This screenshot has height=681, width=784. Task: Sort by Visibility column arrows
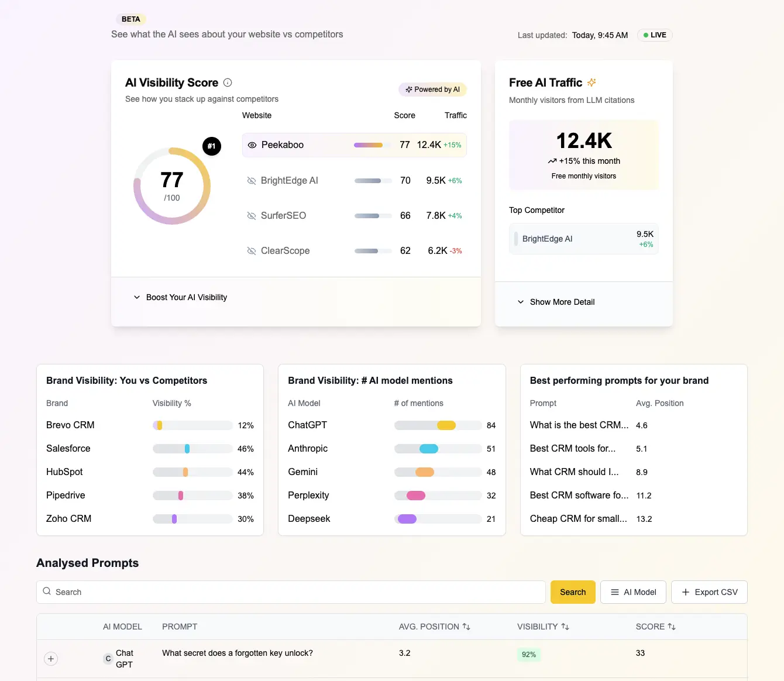pyautogui.click(x=565, y=627)
